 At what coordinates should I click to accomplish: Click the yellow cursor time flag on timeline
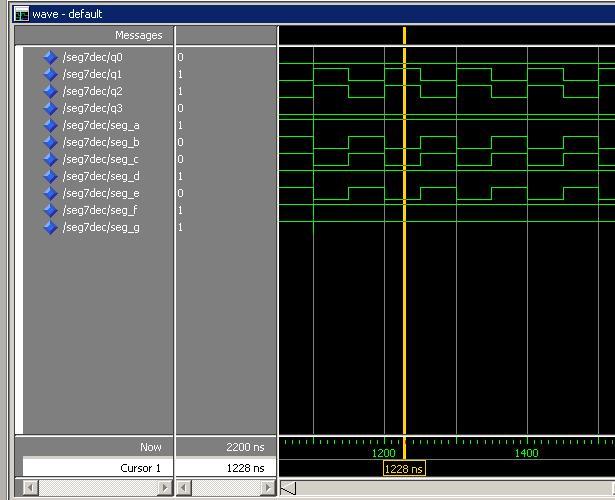(x=404, y=469)
